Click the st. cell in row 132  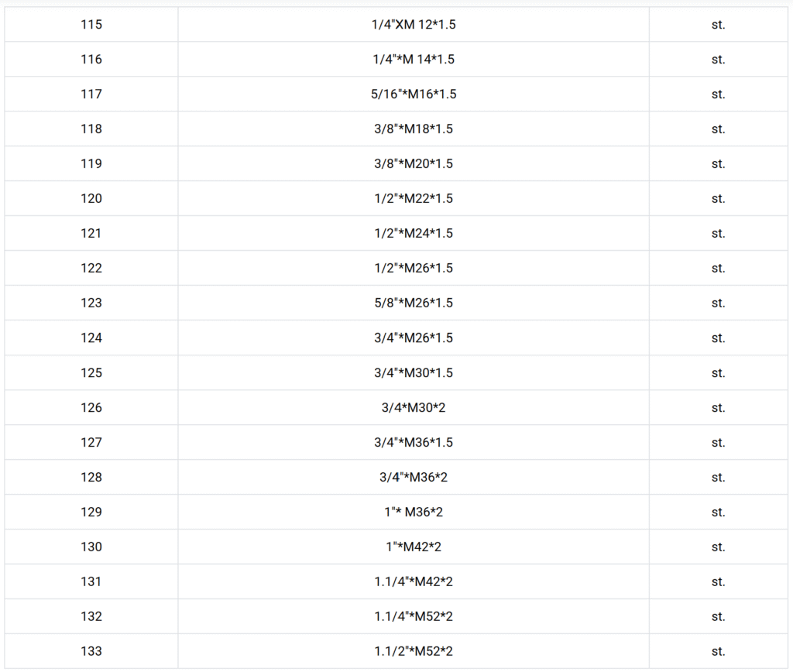(x=718, y=617)
